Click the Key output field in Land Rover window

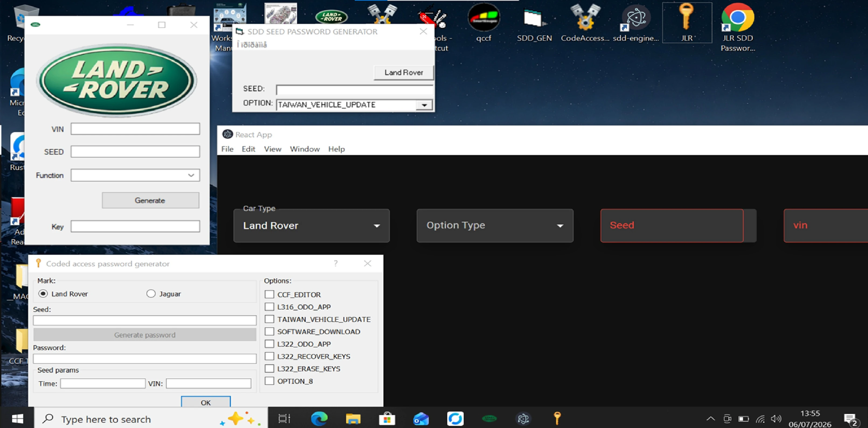pos(135,226)
